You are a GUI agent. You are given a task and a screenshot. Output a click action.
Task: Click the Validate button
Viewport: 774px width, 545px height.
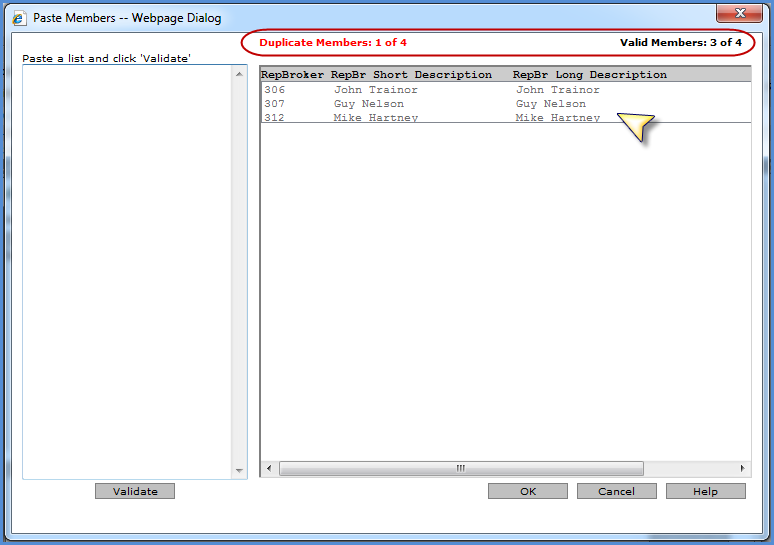[x=135, y=491]
